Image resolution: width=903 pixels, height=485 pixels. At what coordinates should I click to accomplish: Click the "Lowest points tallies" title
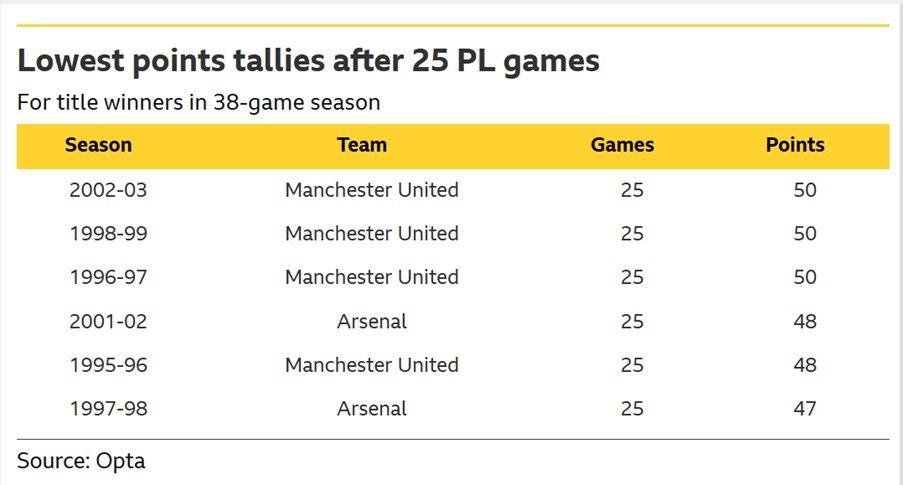pos(308,61)
